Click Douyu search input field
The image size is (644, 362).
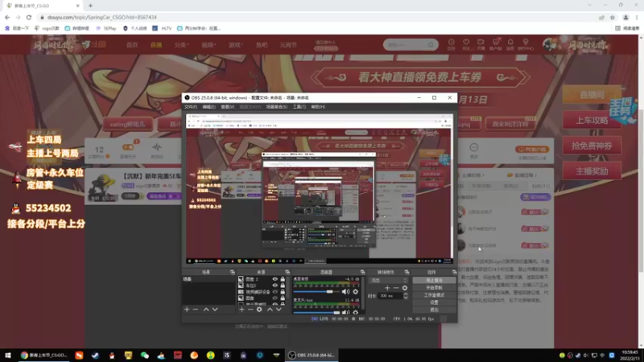[407, 45]
